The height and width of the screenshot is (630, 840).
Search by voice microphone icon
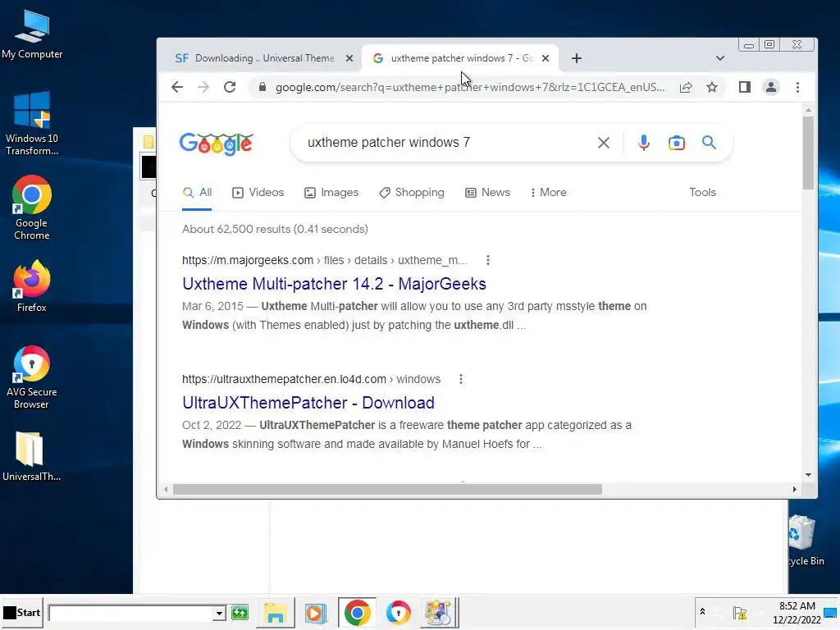(644, 143)
